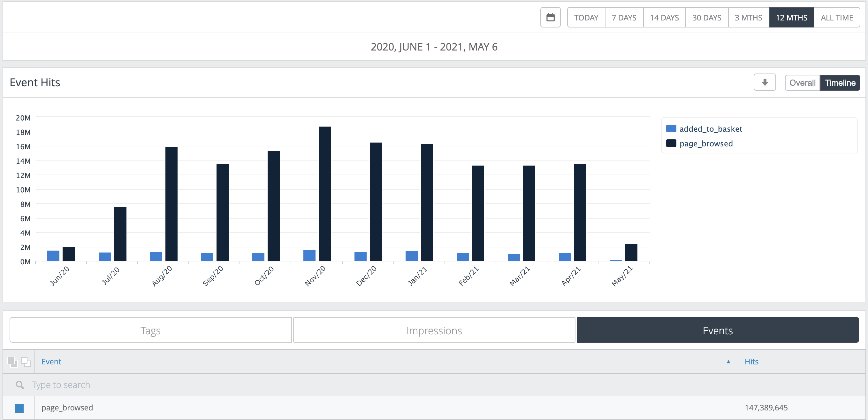Choose the 30 DAYS range
The width and height of the screenshot is (868, 420).
click(707, 18)
